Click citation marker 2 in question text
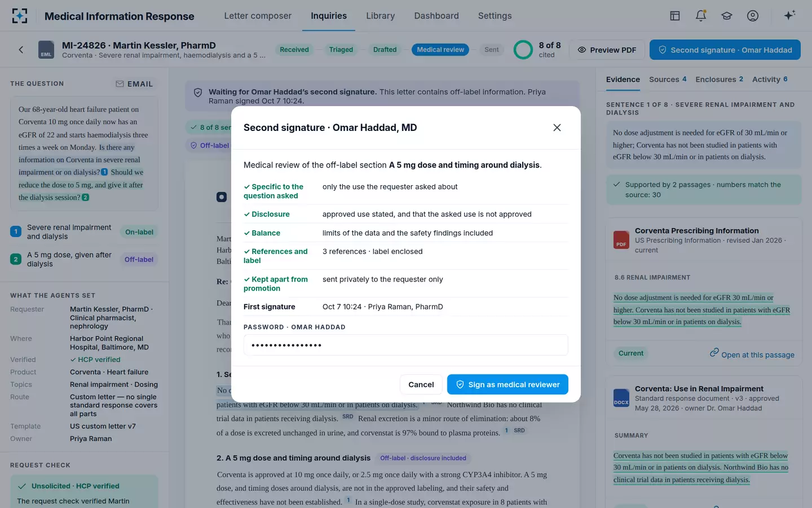Image resolution: width=812 pixels, height=508 pixels. pos(86,198)
